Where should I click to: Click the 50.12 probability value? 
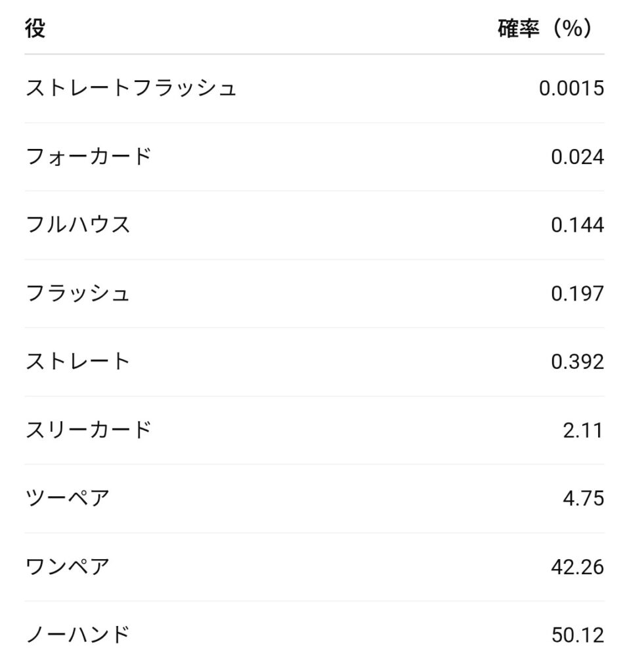tap(577, 635)
